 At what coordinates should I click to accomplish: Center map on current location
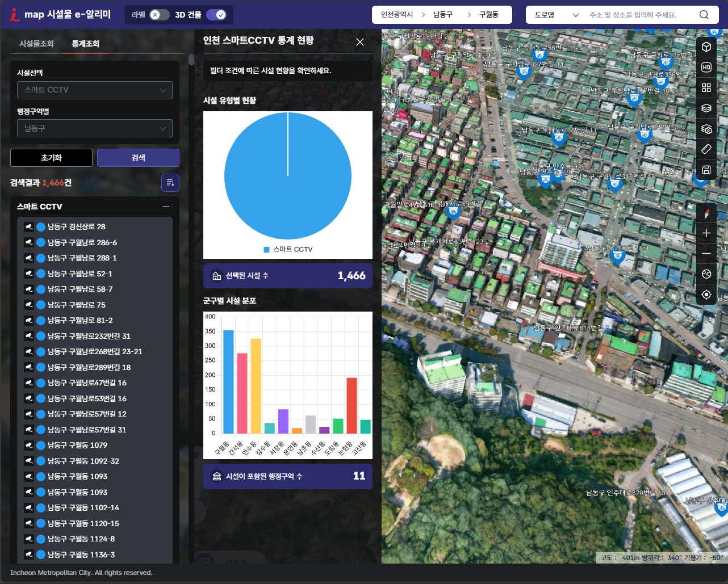point(706,295)
